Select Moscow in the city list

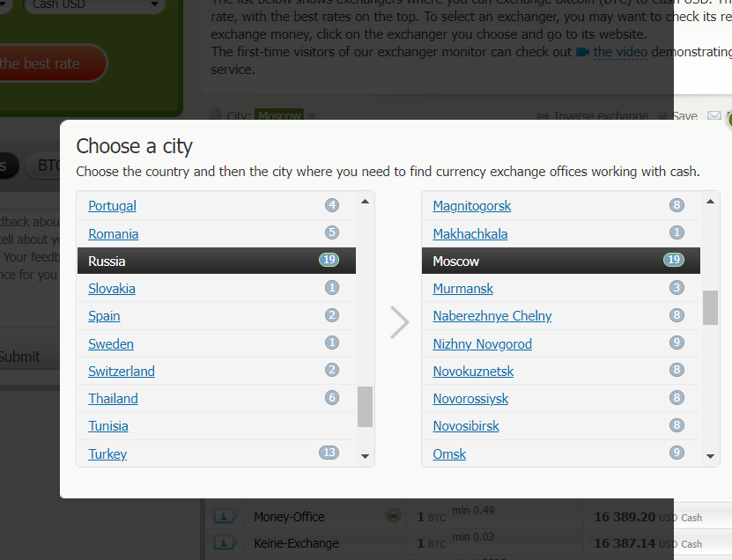click(x=456, y=262)
